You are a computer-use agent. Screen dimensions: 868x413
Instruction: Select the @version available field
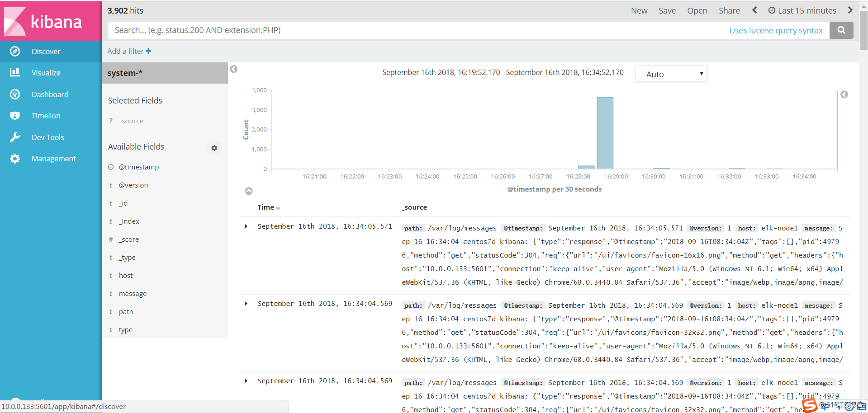pos(133,185)
